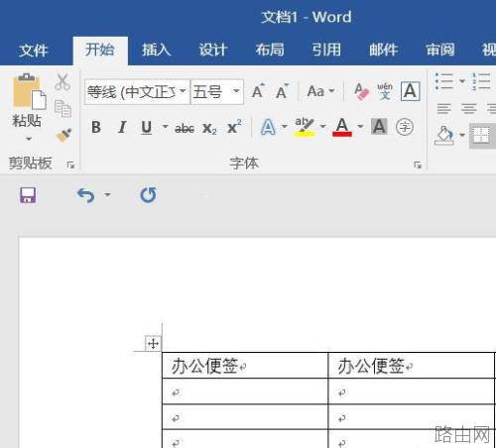Toggle Bold formatting
This screenshot has width=496, height=448.
point(96,127)
